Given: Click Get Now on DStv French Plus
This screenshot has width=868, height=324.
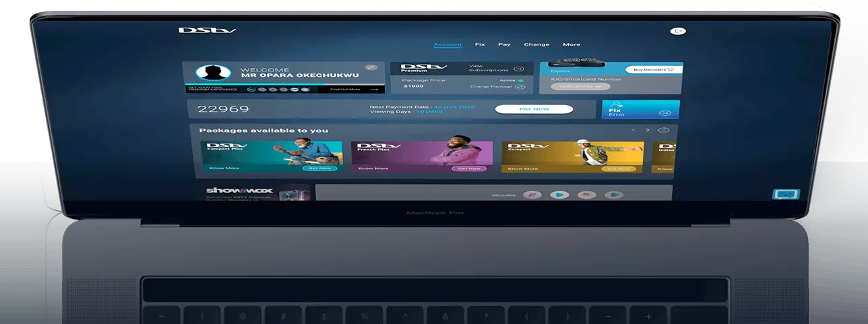Looking at the screenshot, I should 469,168.
